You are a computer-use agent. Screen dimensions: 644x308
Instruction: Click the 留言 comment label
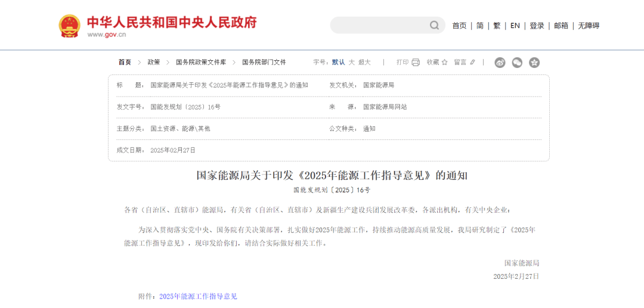click(460, 63)
